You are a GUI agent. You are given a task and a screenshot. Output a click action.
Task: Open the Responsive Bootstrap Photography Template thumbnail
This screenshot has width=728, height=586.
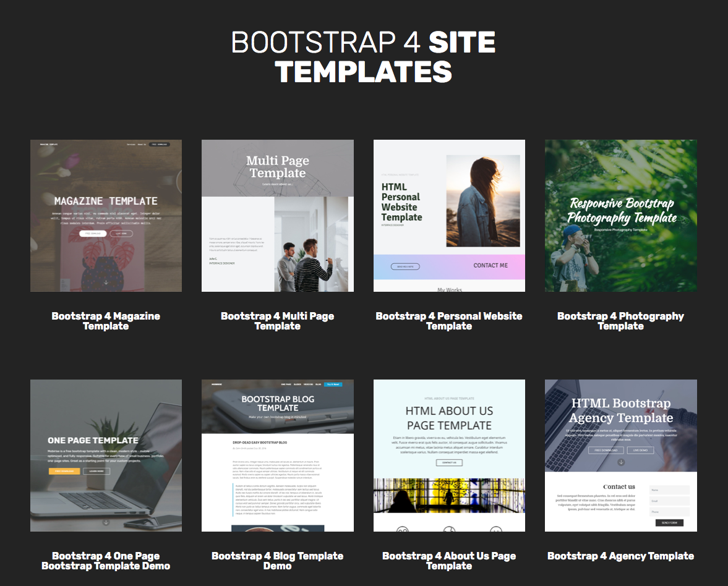(x=621, y=216)
